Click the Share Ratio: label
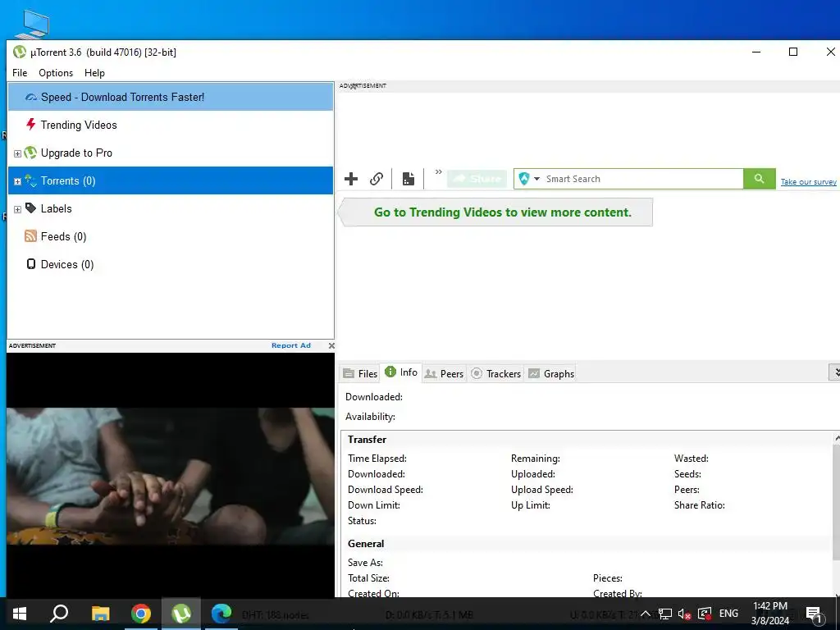The height and width of the screenshot is (630, 840). (x=699, y=505)
